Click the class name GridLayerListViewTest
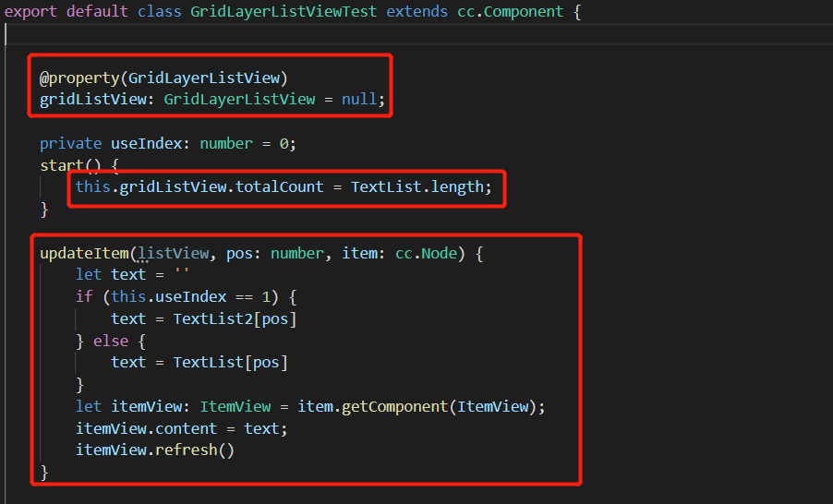 tap(284, 12)
